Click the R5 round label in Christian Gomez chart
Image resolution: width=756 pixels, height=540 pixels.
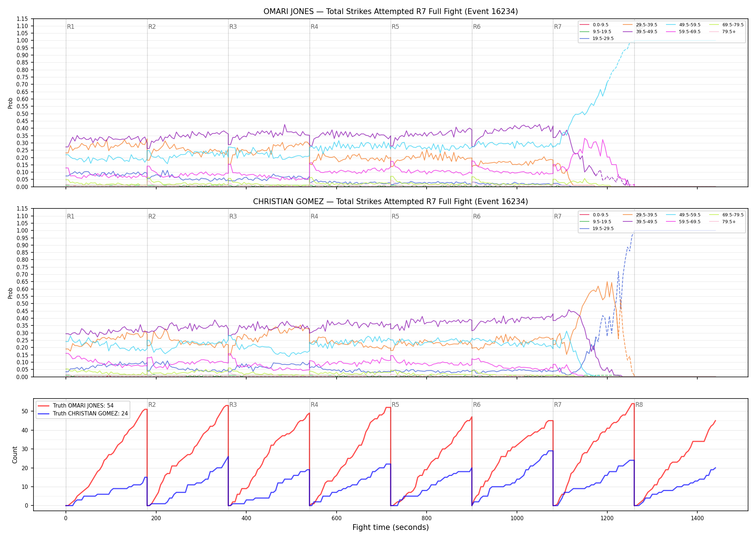(395, 216)
